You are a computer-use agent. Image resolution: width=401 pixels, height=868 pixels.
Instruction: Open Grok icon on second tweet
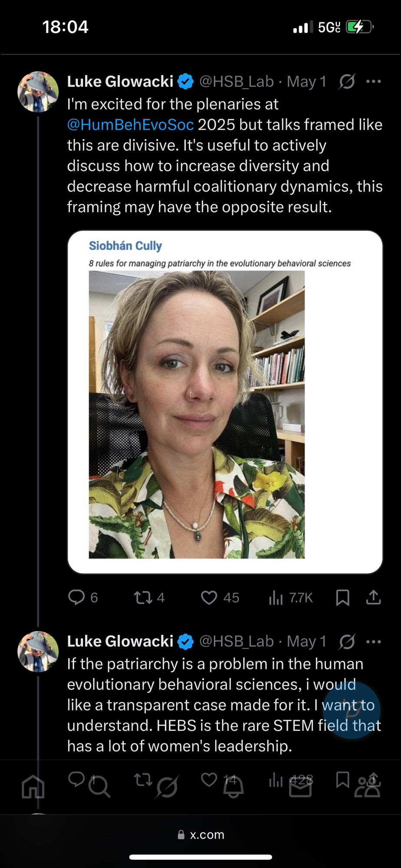coord(347,641)
